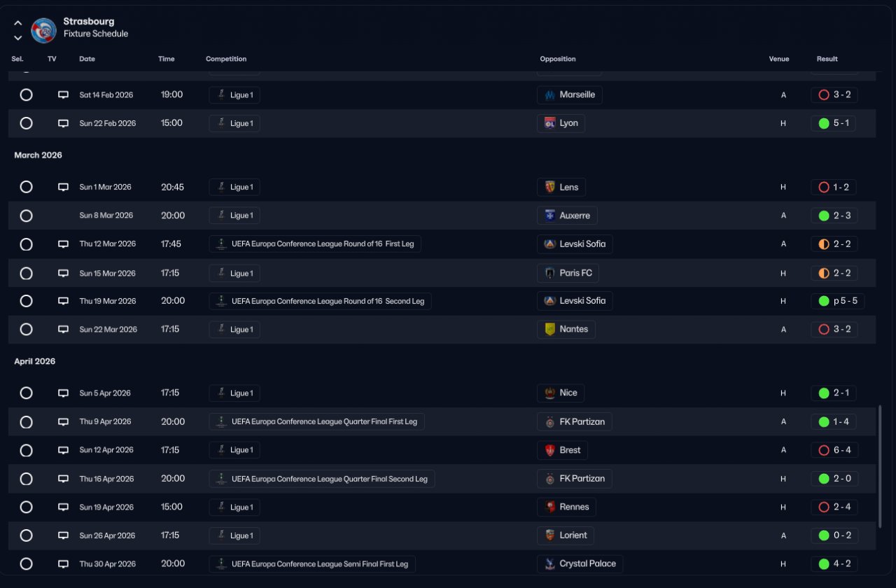Screen dimensions: 896x588
Task: Sort by the Competition column header
Action: pyautogui.click(x=226, y=59)
